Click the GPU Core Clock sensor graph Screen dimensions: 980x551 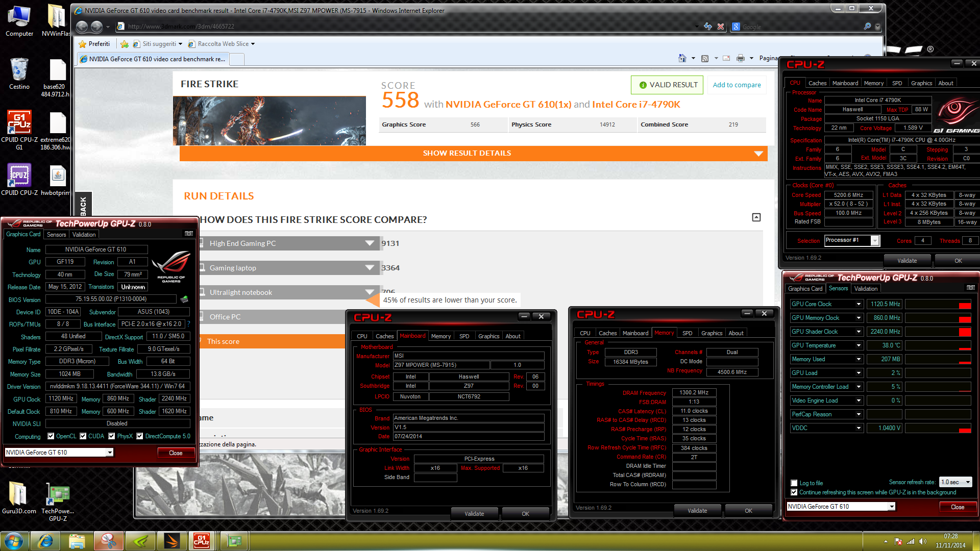pos(938,304)
